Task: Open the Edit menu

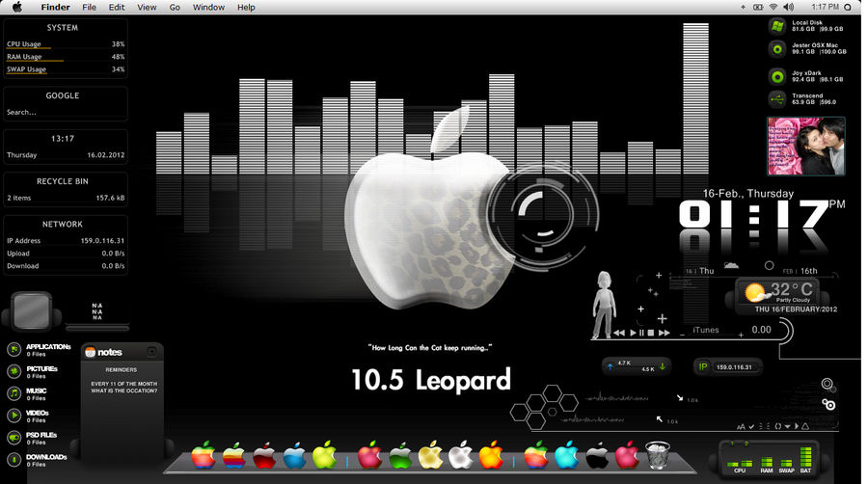Action: tap(117, 7)
